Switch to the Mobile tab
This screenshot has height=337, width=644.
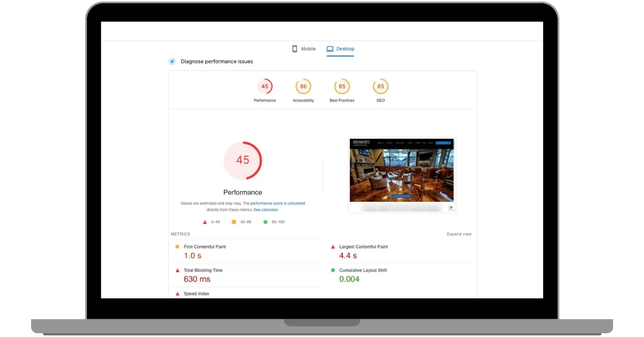[304, 49]
